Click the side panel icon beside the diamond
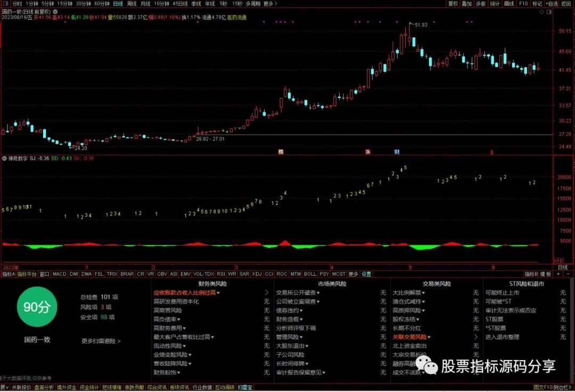This screenshot has height=392, width=575. pos(549,12)
